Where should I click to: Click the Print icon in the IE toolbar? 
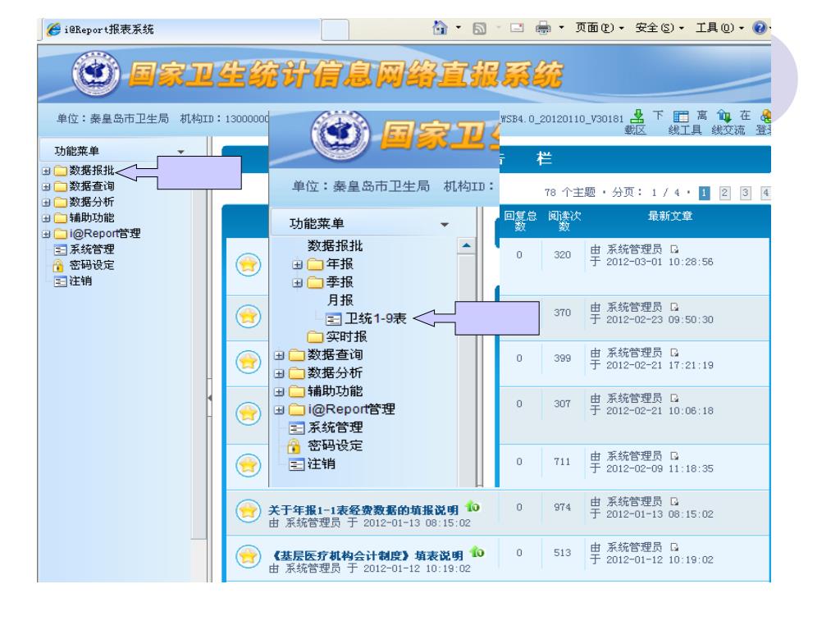[543, 27]
